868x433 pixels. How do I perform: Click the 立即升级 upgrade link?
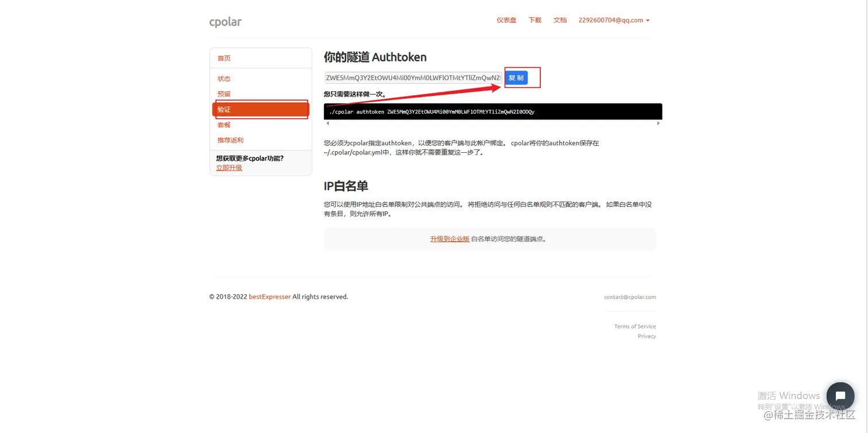coord(229,168)
